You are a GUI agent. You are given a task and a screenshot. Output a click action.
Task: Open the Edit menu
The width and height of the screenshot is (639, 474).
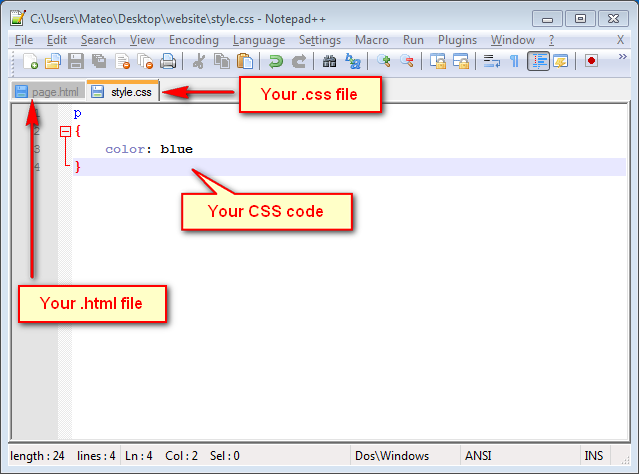click(57, 40)
